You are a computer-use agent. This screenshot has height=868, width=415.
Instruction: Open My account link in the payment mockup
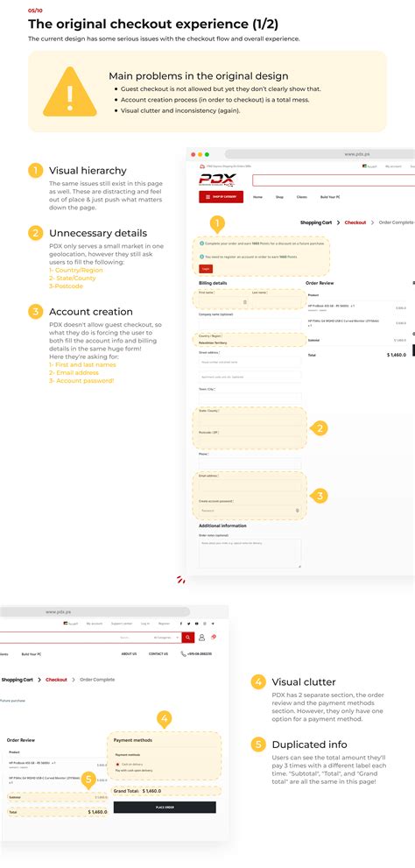tap(94, 624)
